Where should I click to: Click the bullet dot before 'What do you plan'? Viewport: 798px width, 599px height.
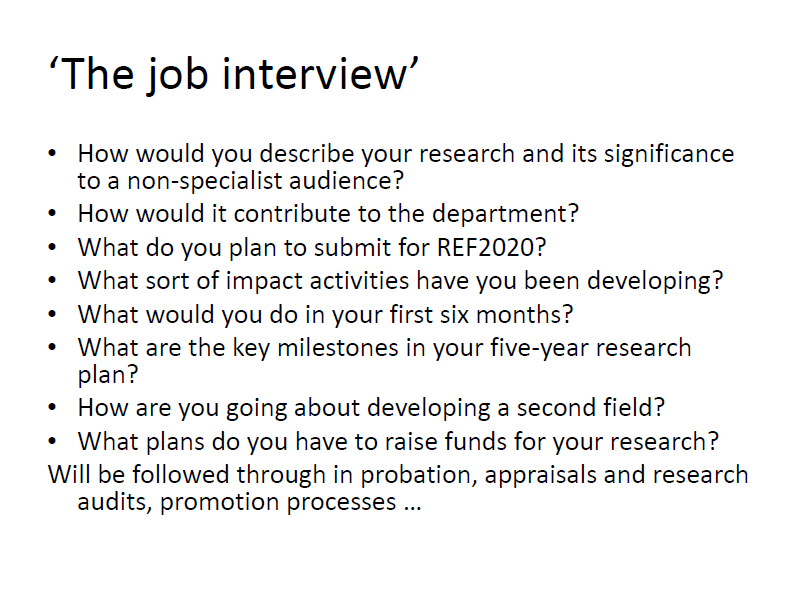pyautogui.click(x=52, y=247)
